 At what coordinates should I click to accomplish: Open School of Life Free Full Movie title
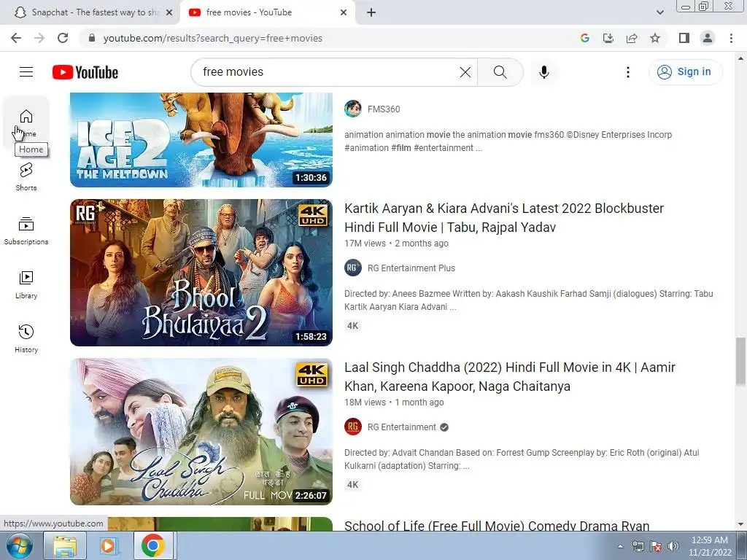click(x=497, y=525)
